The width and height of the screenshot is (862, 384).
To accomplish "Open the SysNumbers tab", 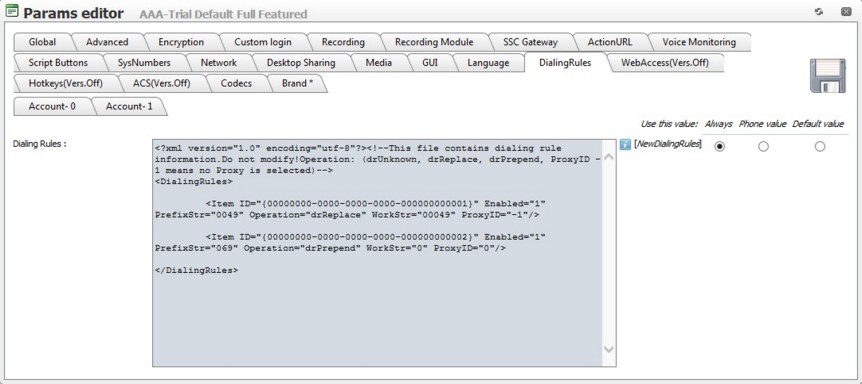I will click(x=144, y=63).
